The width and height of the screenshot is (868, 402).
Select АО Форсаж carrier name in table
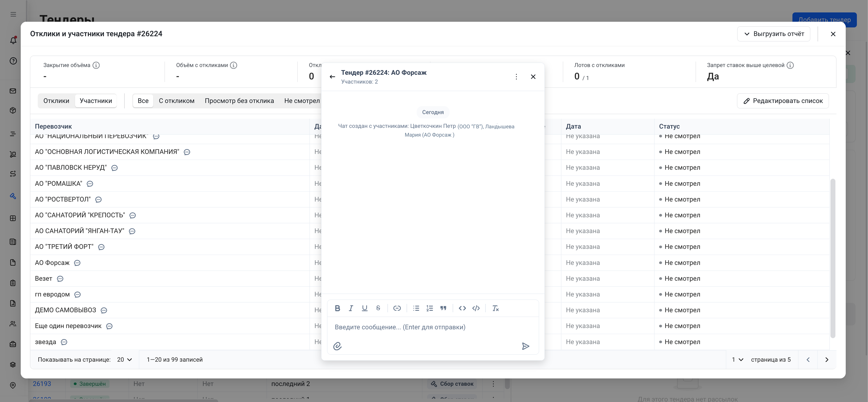52,263
